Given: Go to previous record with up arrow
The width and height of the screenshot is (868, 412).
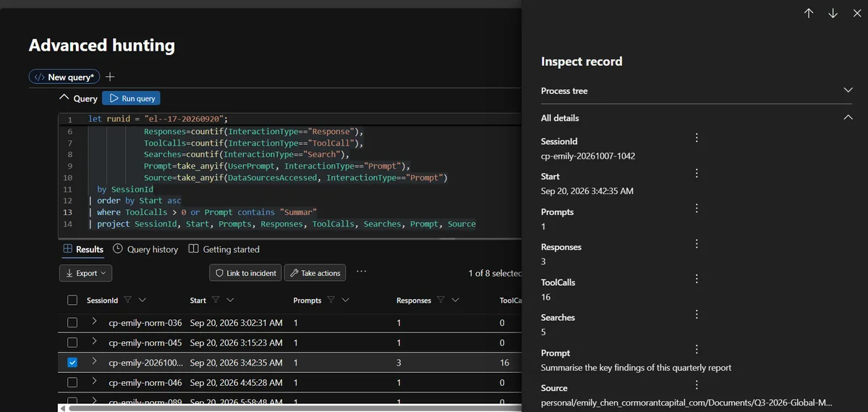Looking at the screenshot, I should pyautogui.click(x=809, y=13).
